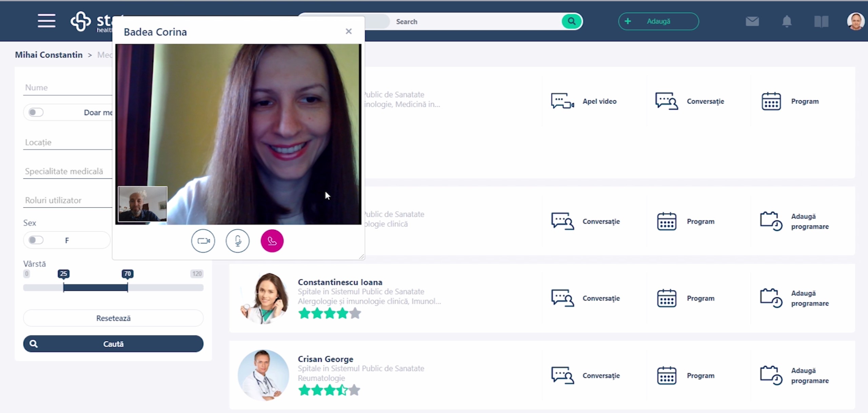The height and width of the screenshot is (413, 868).
Task: Click the Resetează button
Action: [113, 318]
